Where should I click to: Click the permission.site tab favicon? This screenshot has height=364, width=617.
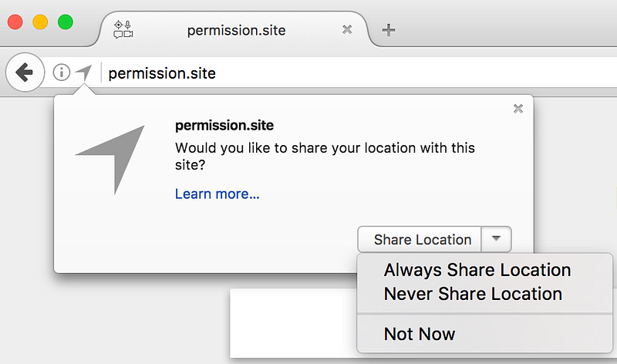pos(123,29)
